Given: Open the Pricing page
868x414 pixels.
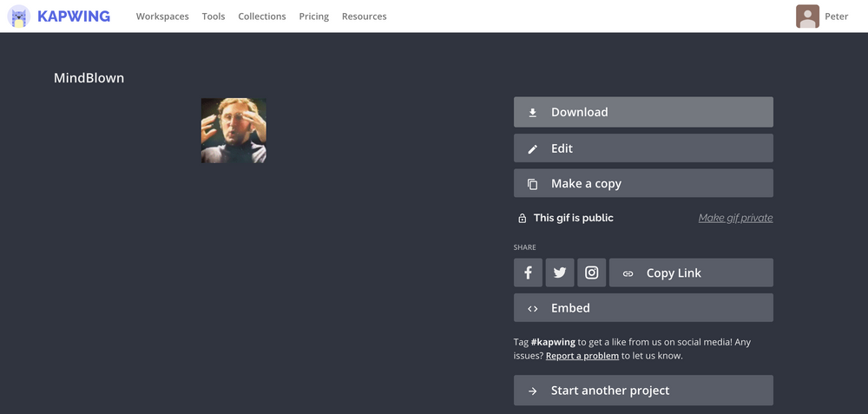Looking at the screenshot, I should 314,16.
